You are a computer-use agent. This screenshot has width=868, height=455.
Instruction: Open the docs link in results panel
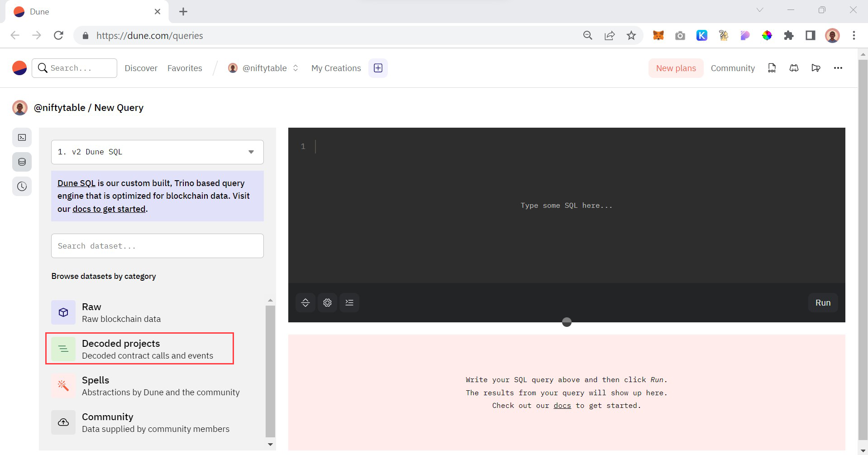pos(563,406)
